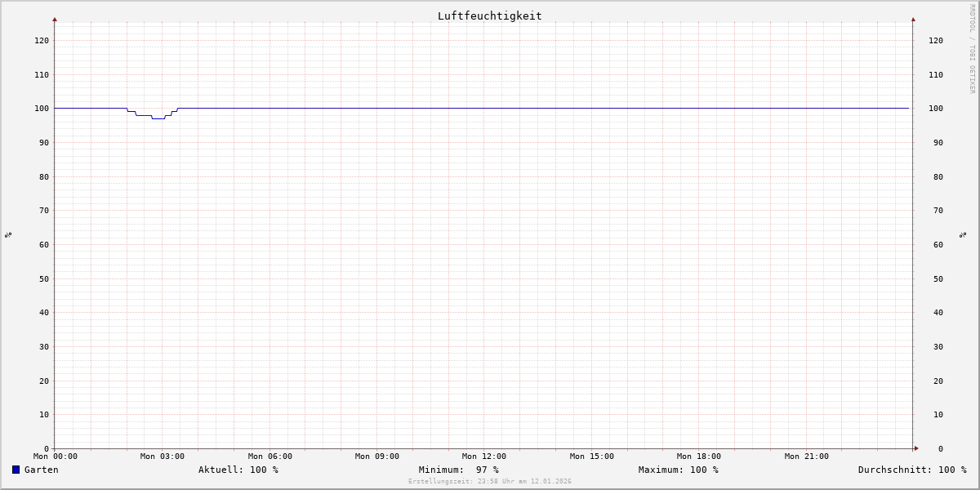
Task: Click the Mon 12:00 time axis label
Action: (x=483, y=457)
